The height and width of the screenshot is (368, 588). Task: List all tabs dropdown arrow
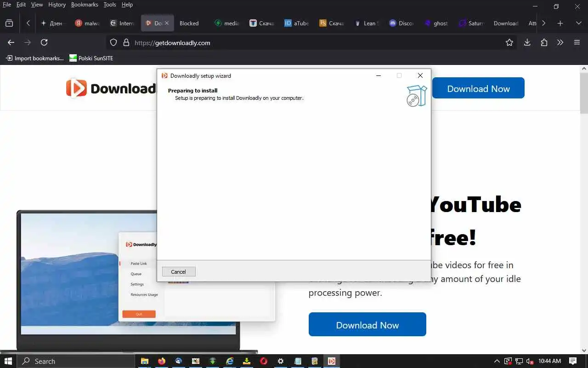tap(578, 23)
